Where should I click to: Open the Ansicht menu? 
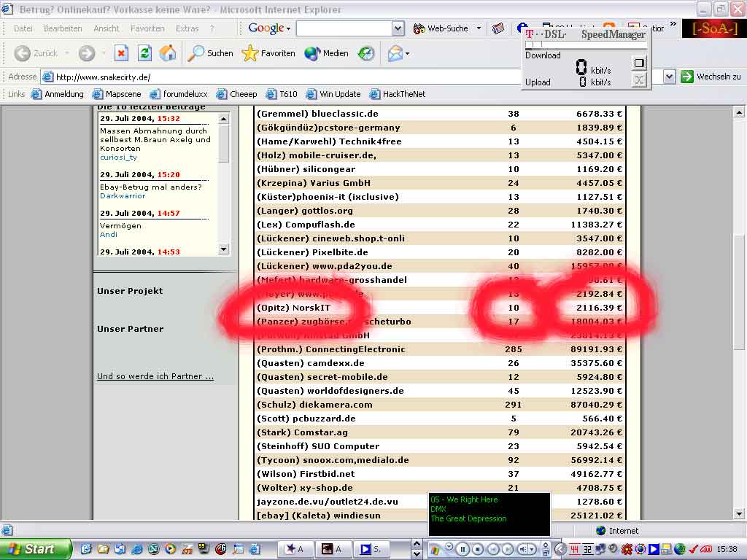pyautogui.click(x=107, y=28)
